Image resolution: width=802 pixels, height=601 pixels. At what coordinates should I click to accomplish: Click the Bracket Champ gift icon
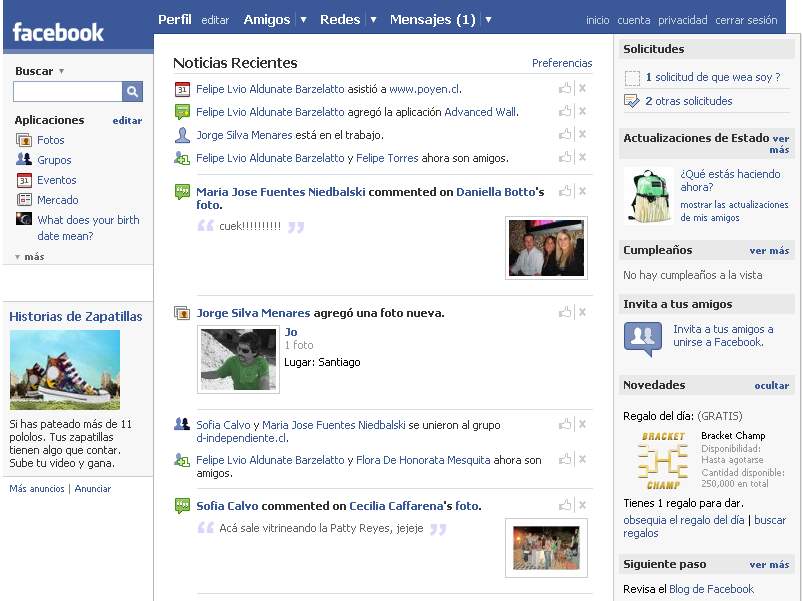[x=662, y=460]
